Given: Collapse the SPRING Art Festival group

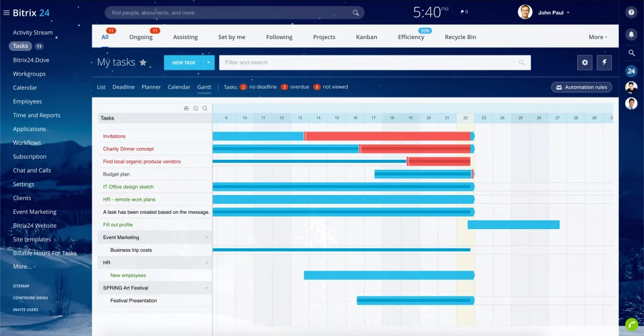Looking at the screenshot, I should [x=206, y=288].
